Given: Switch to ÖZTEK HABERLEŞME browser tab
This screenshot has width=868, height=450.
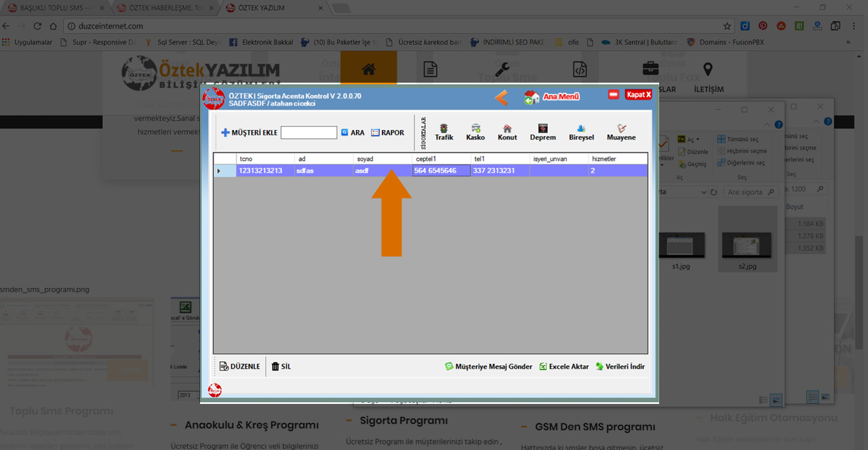Looking at the screenshot, I should tap(167, 7).
